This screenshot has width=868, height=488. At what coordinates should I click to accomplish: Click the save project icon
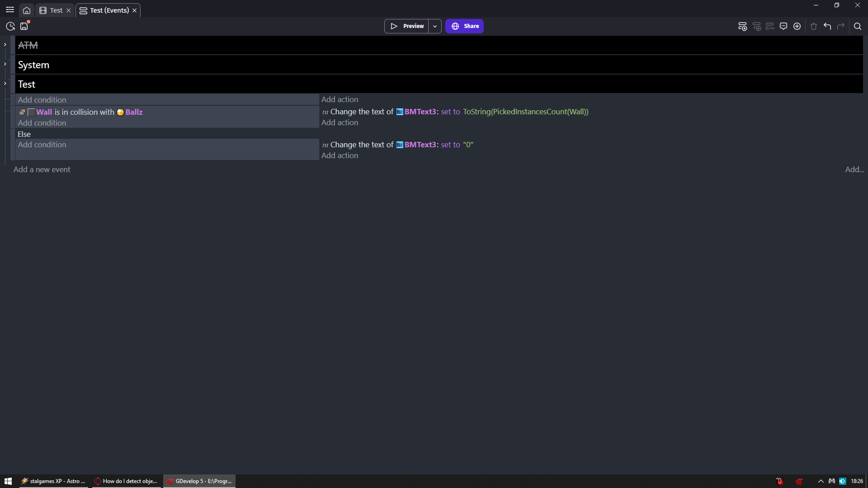click(24, 26)
